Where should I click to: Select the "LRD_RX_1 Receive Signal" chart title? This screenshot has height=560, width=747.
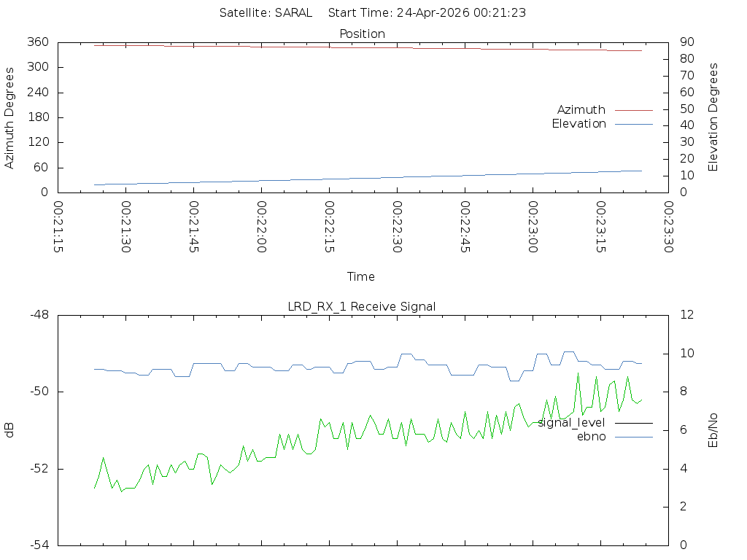pyautogui.click(x=362, y=306)
